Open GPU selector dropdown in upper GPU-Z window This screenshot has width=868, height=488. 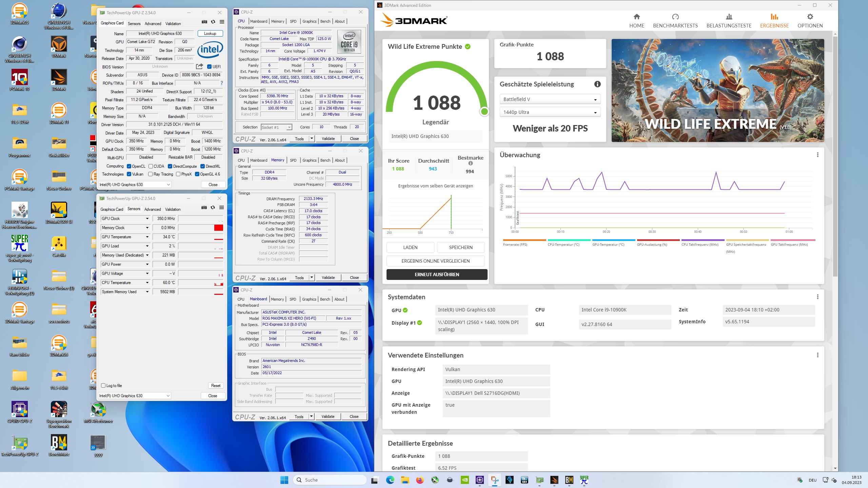click(135, 185)
